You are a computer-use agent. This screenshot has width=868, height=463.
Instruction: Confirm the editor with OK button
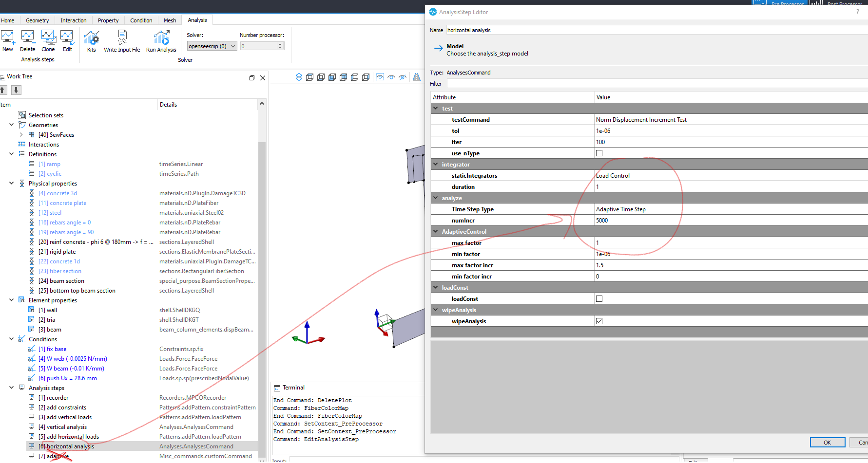click(828, 443)
